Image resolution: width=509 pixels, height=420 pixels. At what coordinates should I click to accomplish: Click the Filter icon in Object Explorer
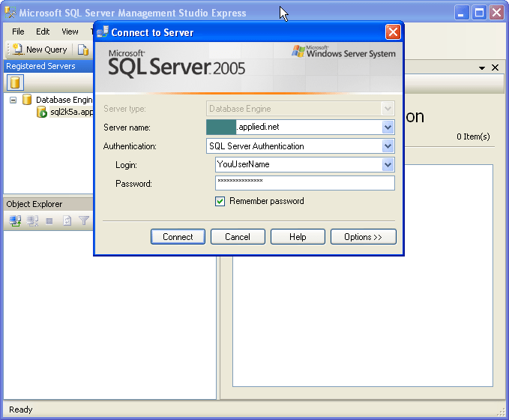tap(84, 221)
